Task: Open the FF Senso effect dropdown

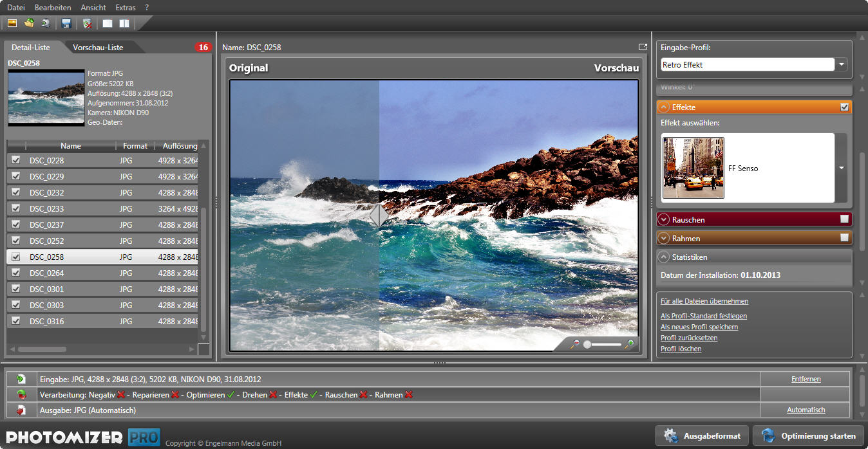Action: coord(841,169)
